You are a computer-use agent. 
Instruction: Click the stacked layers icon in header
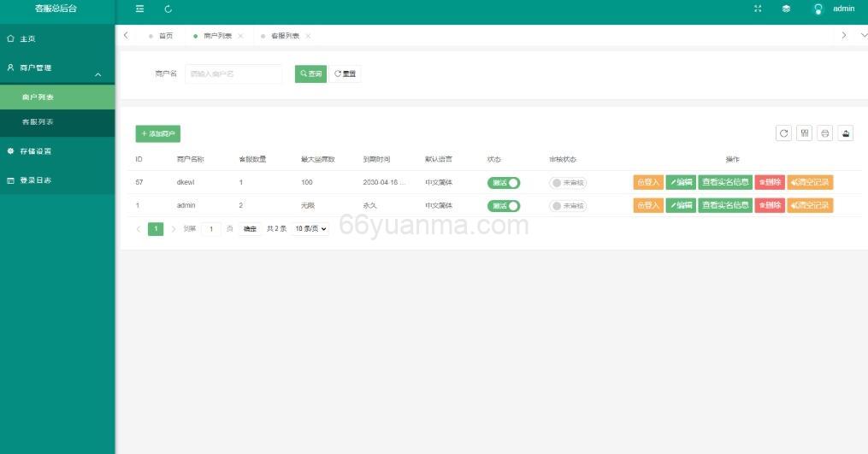click(786, 9)
